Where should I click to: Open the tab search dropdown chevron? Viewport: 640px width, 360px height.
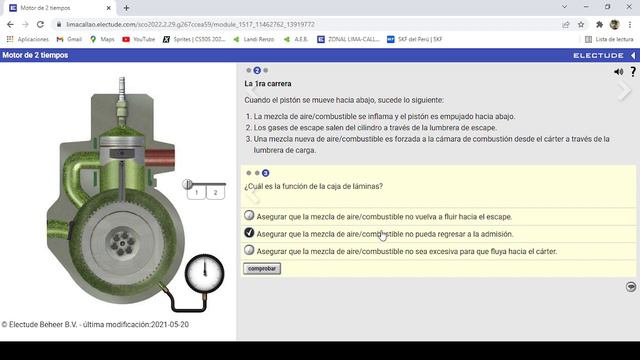coord(564,7)
